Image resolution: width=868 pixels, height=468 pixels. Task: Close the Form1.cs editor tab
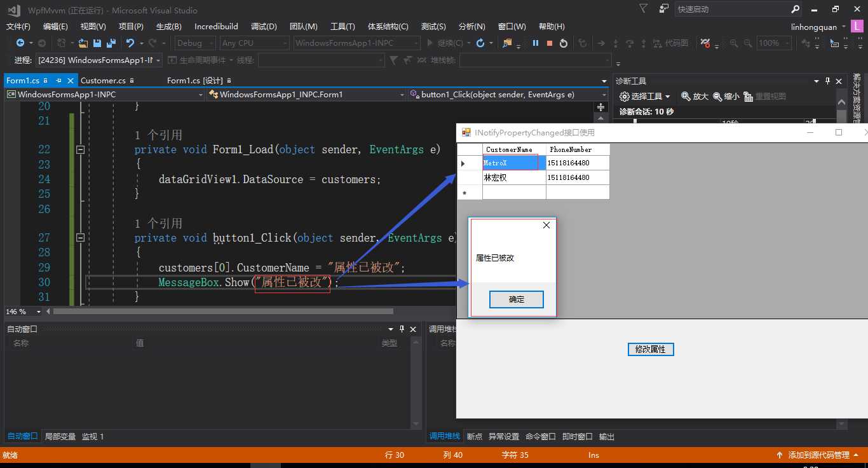[x=70, y=81]
